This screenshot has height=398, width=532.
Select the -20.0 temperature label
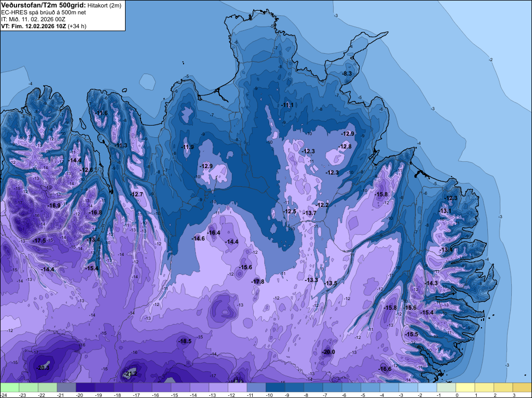tap(329, 352)
